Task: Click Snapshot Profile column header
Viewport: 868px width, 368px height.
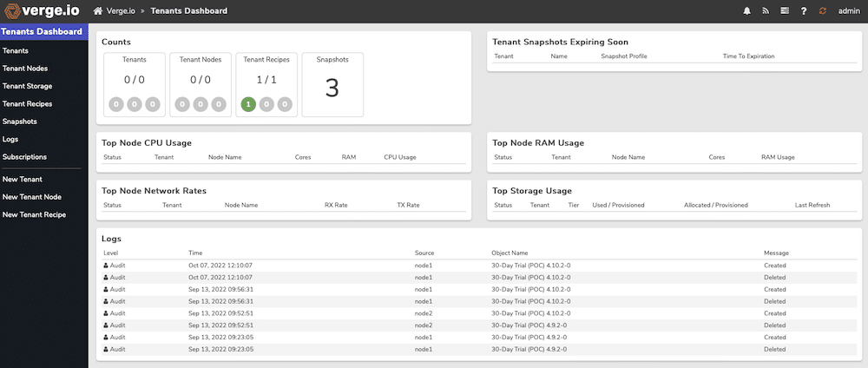Action: click(624, 56)
